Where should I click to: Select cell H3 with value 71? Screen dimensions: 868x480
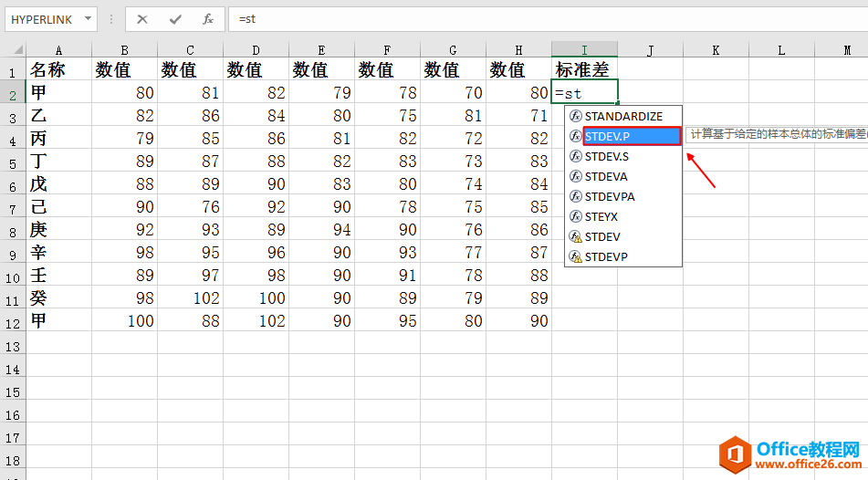tap(518, 115)
